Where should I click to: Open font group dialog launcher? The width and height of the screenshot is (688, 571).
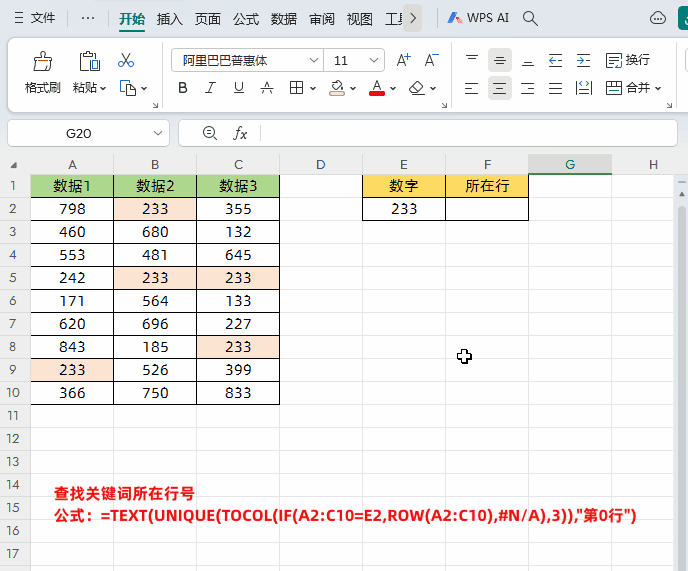444,105
